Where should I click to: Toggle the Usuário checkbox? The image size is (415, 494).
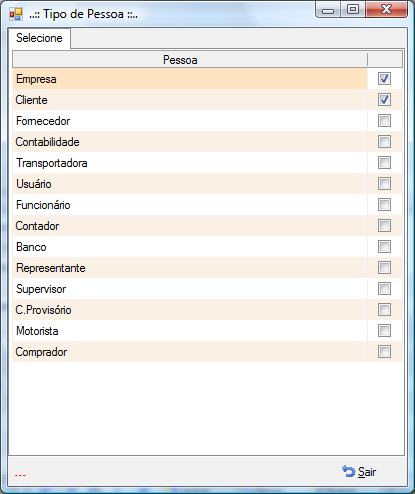point(384,184)
